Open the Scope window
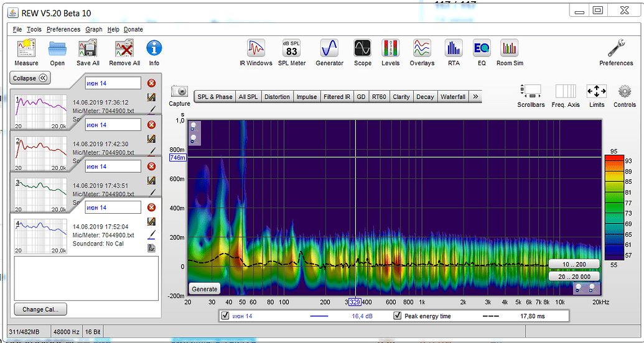The width and height of the screenshot is (644, 343). 362,48
